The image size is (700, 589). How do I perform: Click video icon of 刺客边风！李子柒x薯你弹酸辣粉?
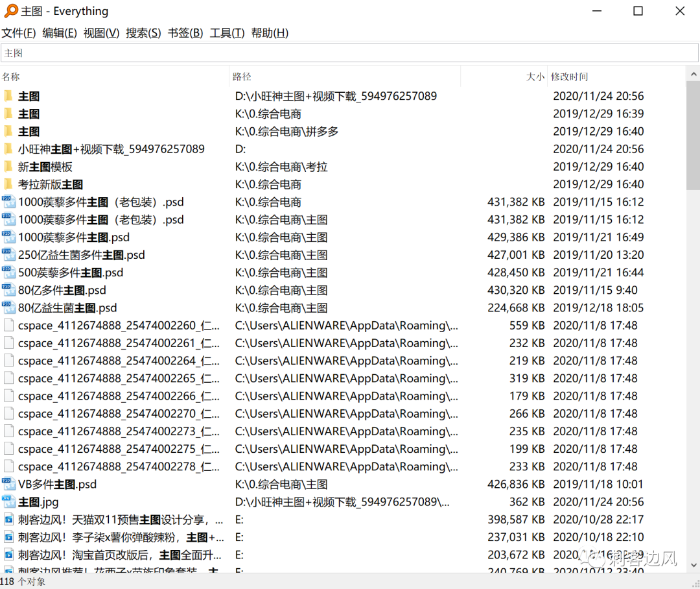click(8, 536)
